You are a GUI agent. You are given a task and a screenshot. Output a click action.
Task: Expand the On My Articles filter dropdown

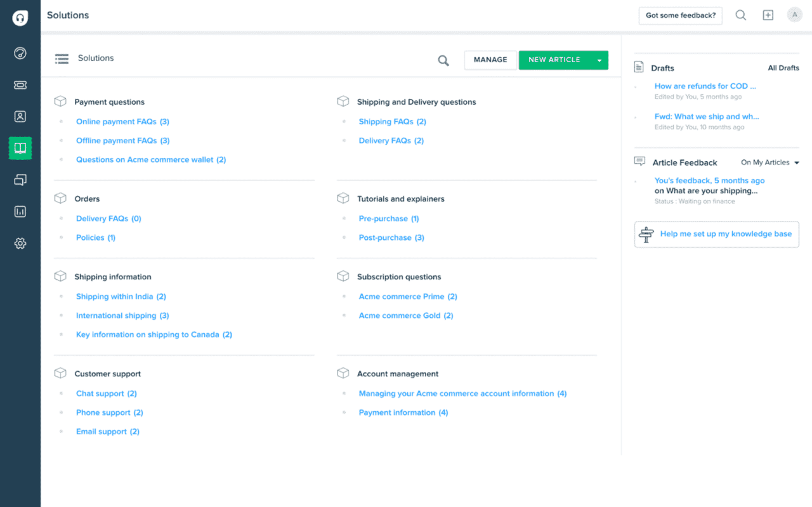(x=796, y=163)
